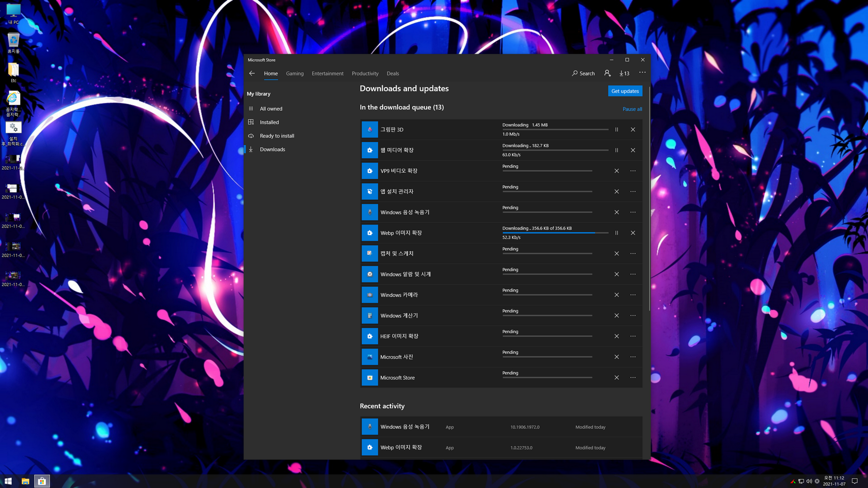The height and width of the screenshot is (488, 868).
Task: Click the 웹 미디어 확장 progress bar
Action: (555, 150)
